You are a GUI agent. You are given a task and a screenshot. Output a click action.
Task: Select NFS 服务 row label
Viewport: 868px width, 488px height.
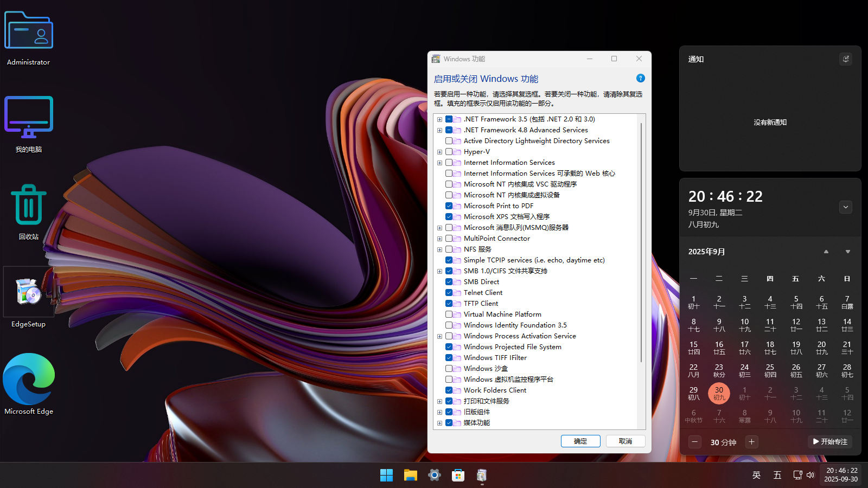coord(477,249)
